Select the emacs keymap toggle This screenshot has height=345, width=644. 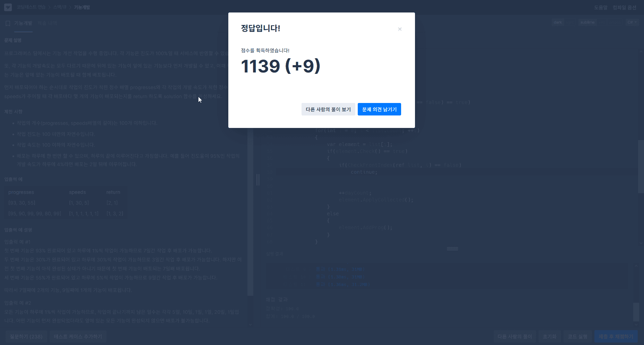click(615, 22)
